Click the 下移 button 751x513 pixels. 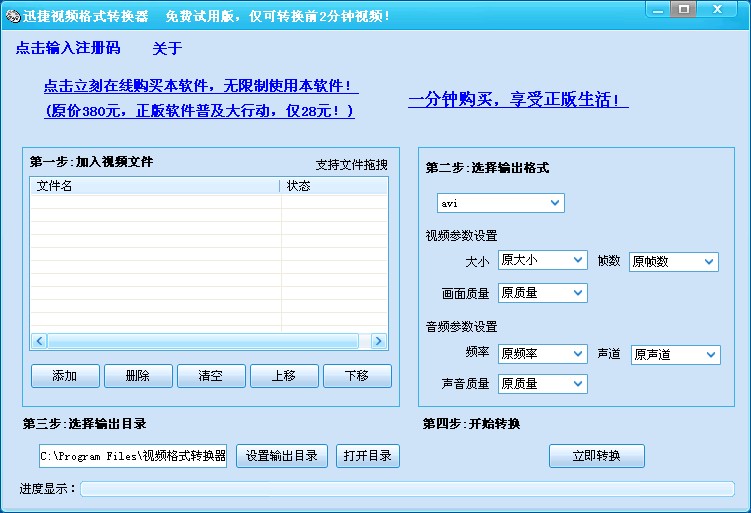pos(357,376)
